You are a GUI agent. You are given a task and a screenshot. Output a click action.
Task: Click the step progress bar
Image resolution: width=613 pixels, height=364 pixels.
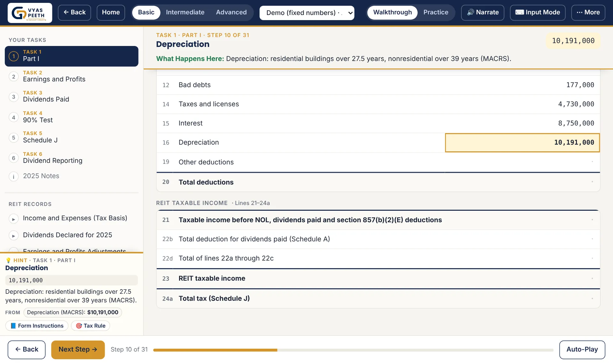(353, 350)
